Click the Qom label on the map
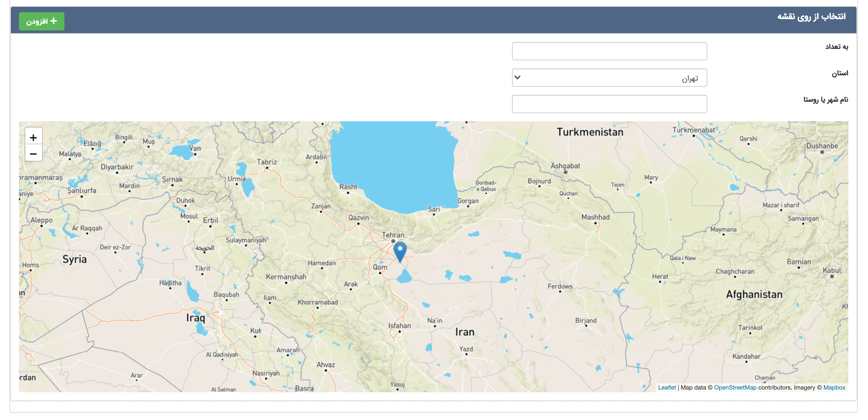The image size is (868, 420). (x=380, y=267)
